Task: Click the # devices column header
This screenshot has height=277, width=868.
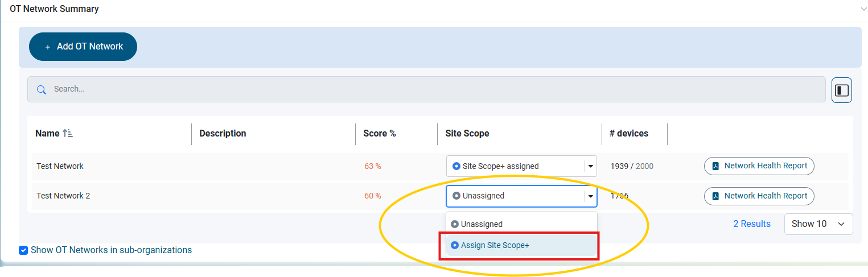Action: (x=628, y=133)
